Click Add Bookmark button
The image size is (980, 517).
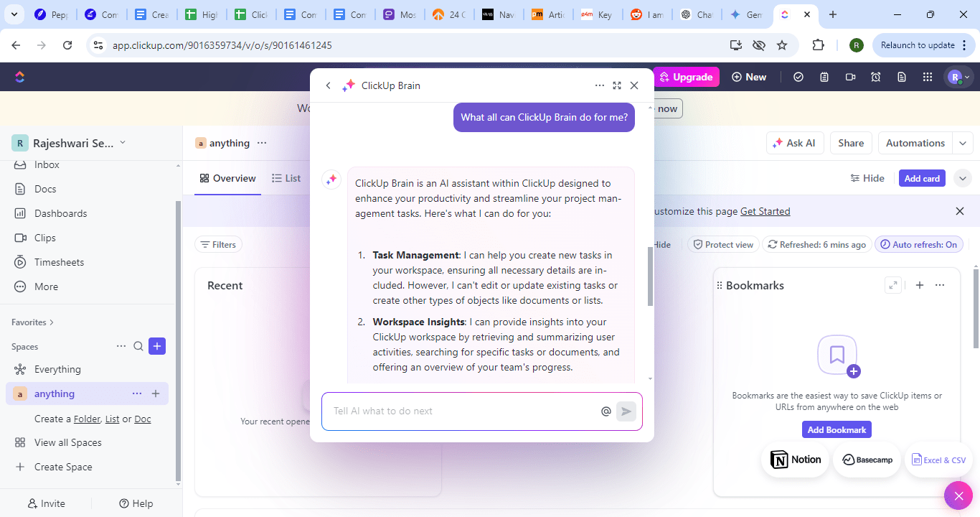[x=837, y=430]
